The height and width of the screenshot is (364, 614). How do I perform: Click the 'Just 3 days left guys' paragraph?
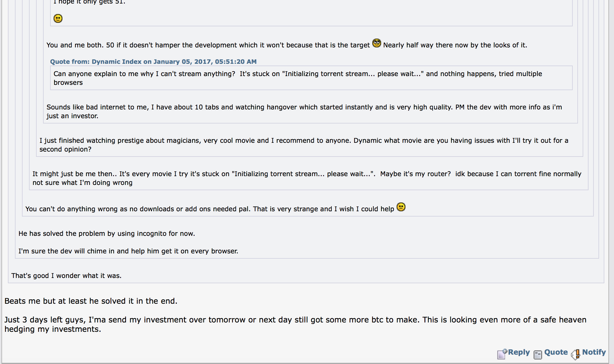(295, 324)
